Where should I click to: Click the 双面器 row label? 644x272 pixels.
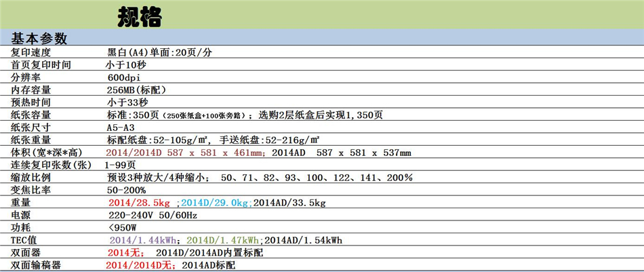point(26,253)
